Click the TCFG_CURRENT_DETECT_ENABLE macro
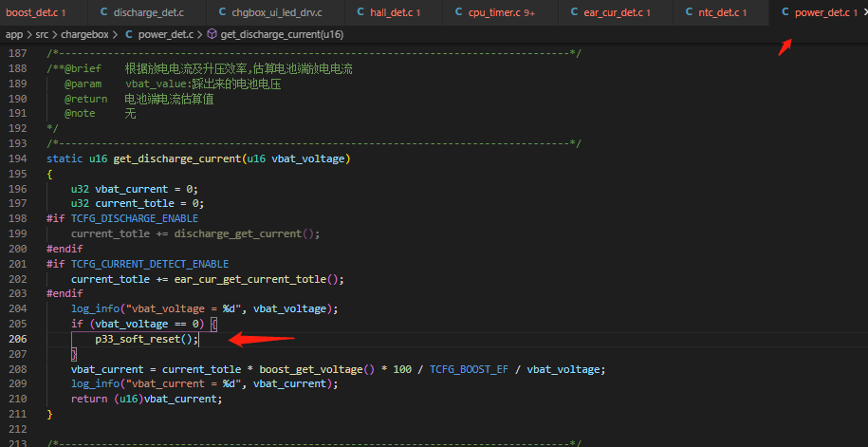Image resolution: width=868 pixels, height=447 pixels. [x=150, y=264]
